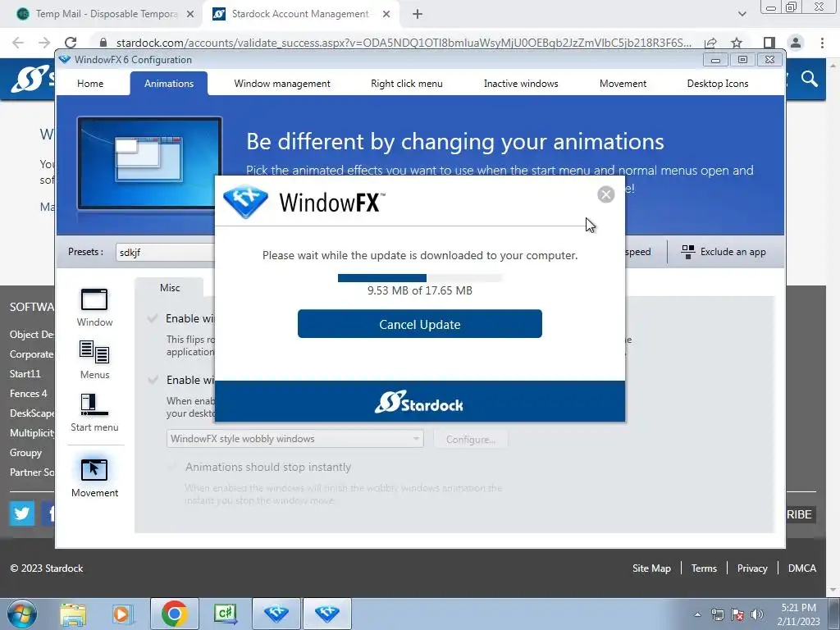Select the Start menu category icon
The width and height of the screenshot is (840, 630).
click(x=94, y=413)
